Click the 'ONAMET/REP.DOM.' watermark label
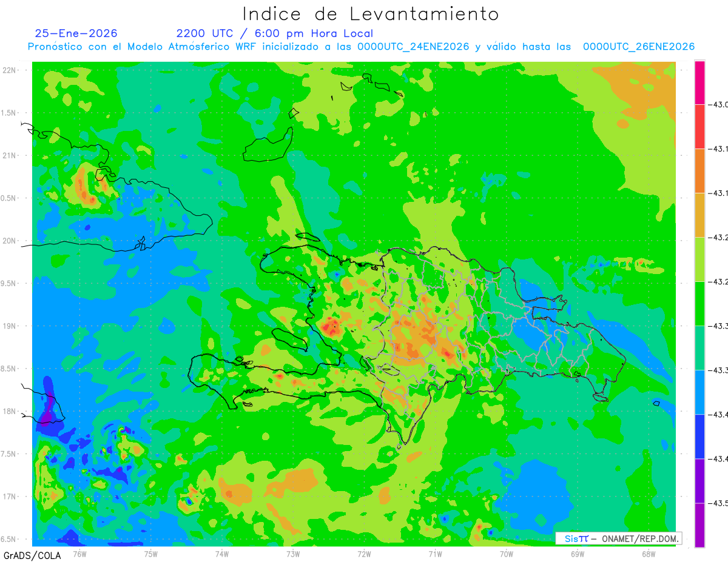728x562 pixels. [x=639, y=538]
